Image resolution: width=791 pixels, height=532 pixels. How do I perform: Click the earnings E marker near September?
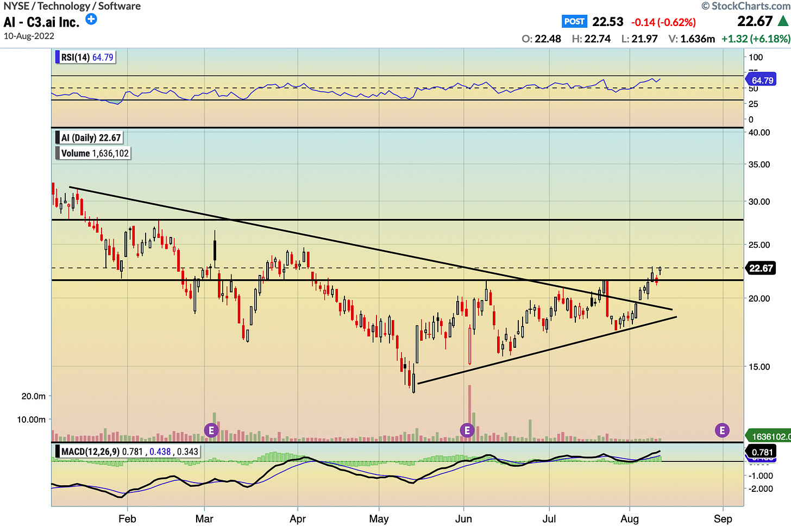click(722, 431)
